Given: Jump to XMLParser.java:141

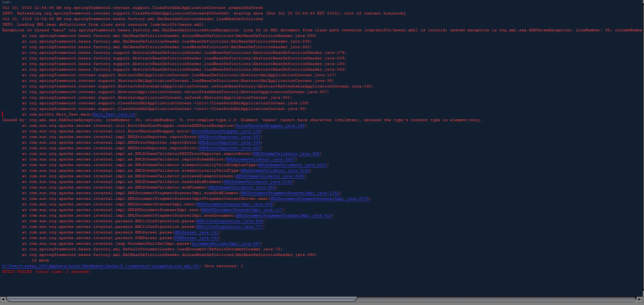Looking at the screenshot, I should click(x=197, y=232).
